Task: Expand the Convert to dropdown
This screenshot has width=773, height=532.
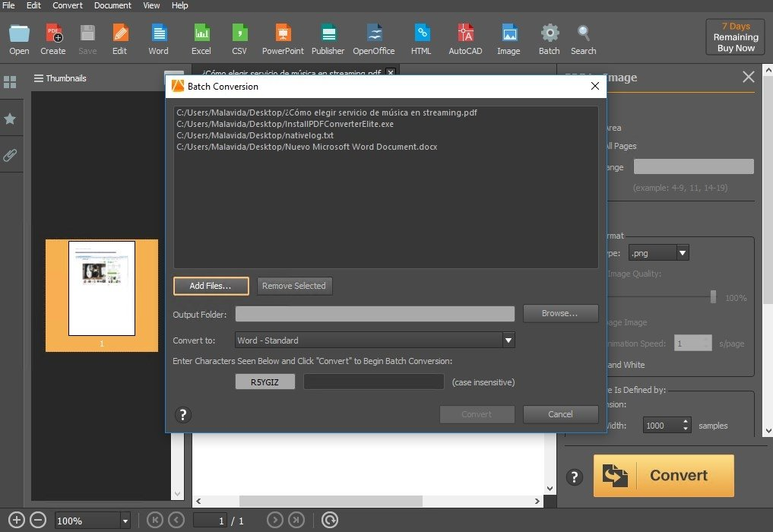Action: pyautogui.click(x=508, y=340)
